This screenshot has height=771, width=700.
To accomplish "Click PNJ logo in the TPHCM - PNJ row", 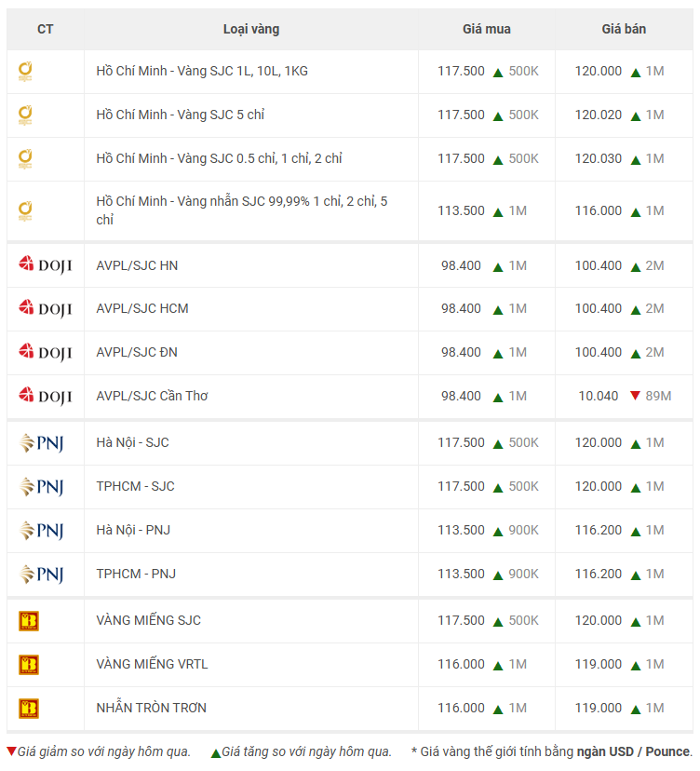I will 41,575.
